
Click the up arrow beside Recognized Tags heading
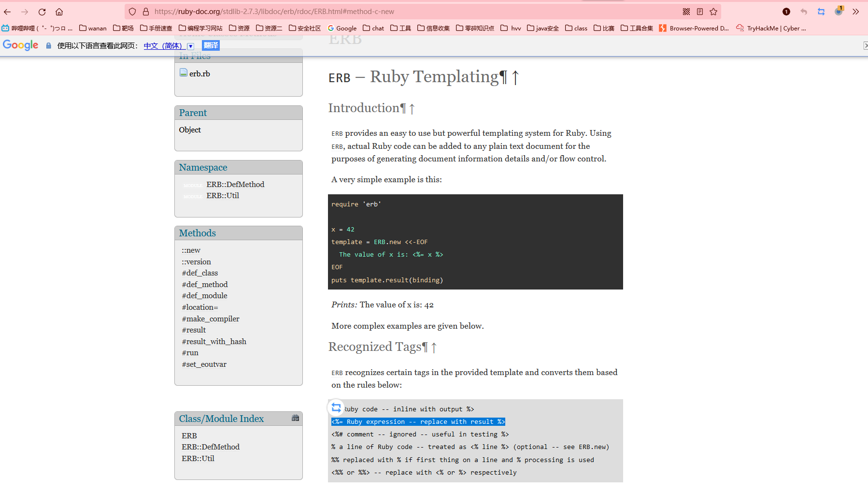(434, 348)
